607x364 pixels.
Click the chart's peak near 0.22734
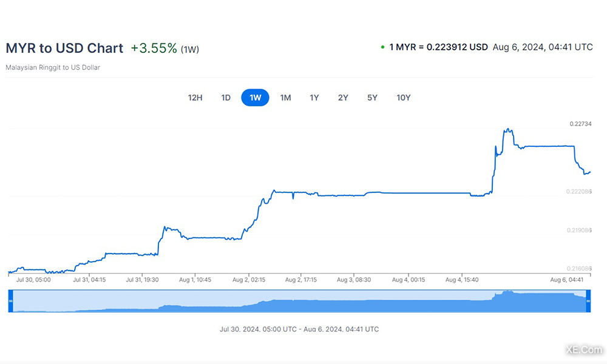pos(507,129)
